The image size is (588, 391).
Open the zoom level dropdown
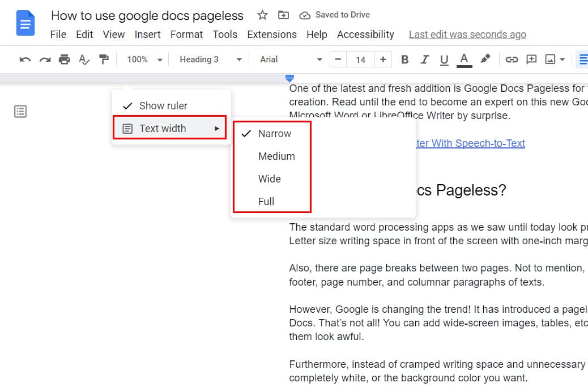143,59
